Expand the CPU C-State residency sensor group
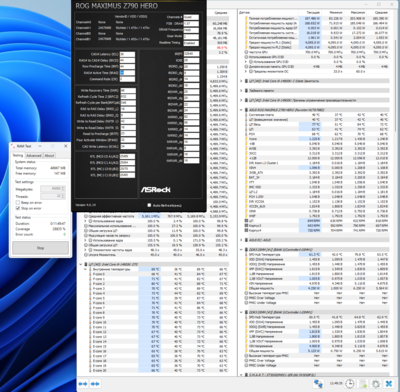Screen dimensions: 400x392 [241, 81]
